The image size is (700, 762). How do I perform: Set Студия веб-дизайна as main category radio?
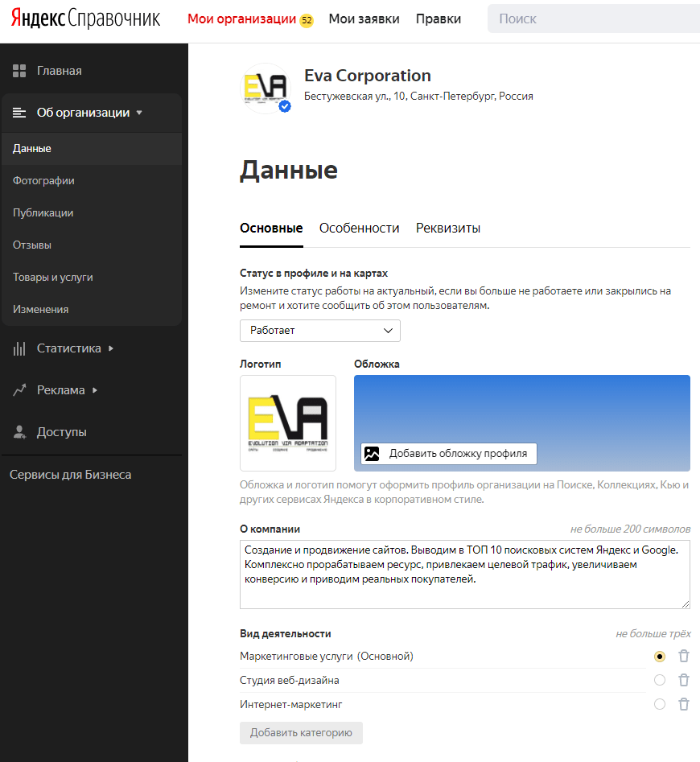tap(660, 681)
